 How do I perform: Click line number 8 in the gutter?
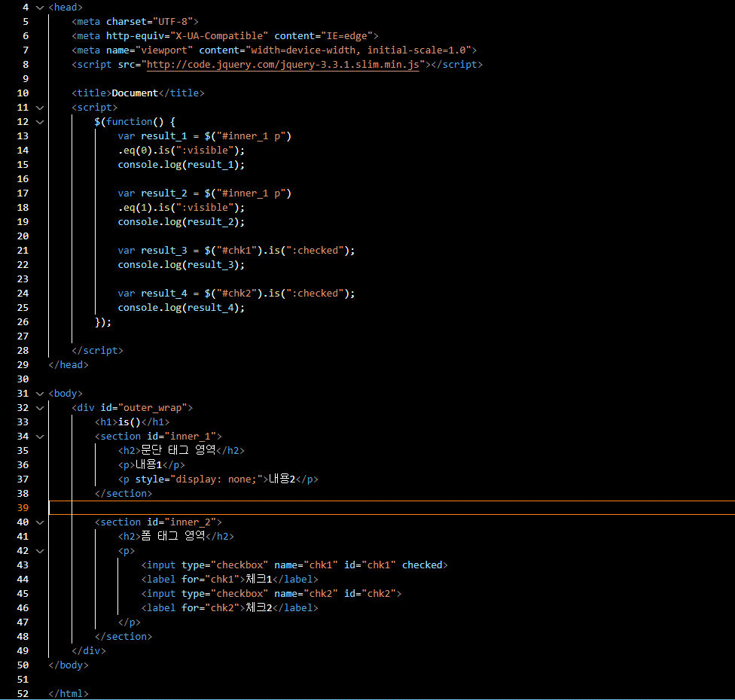click(26, 65)
